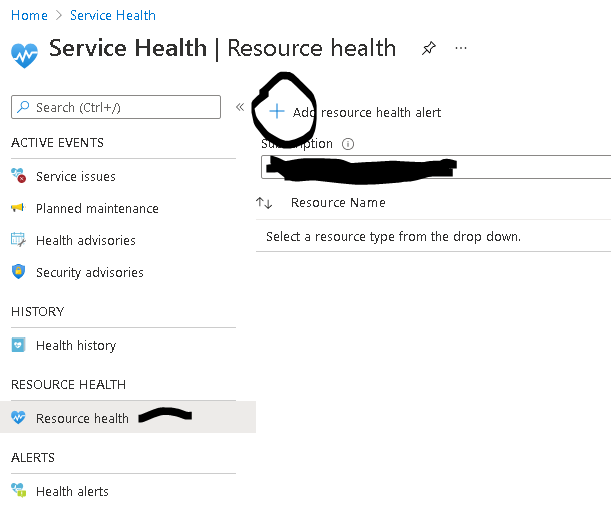Open Health alerts
The image size is (611, 525).
pos(72,491)
